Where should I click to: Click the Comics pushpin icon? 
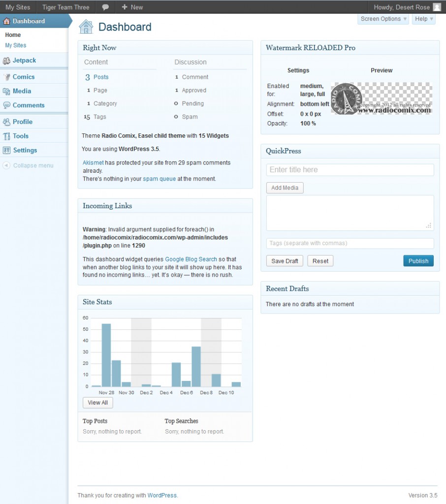tap(6, 77)
